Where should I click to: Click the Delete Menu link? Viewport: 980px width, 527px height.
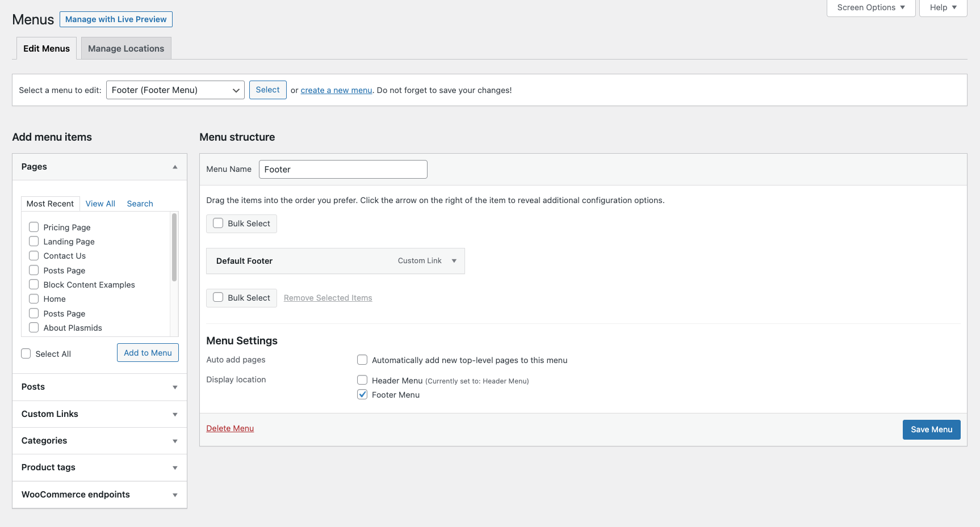point(230,428)
